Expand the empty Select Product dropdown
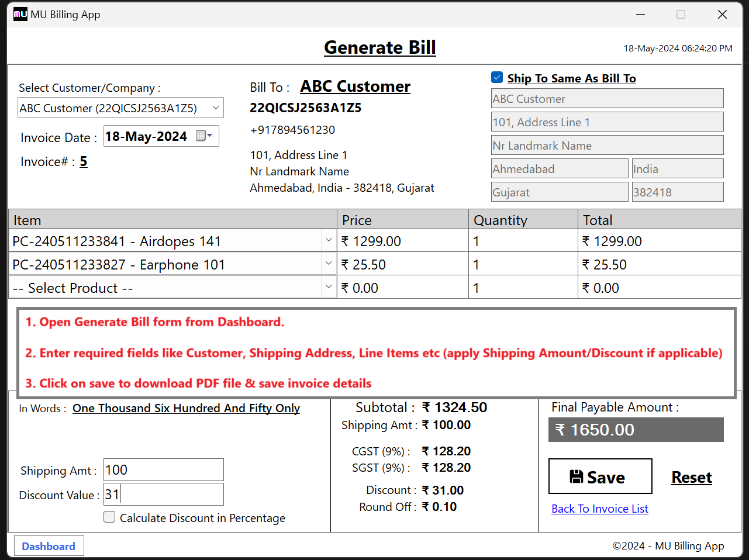The height and width of the screenshot is (560, 749). click(328, 287)
